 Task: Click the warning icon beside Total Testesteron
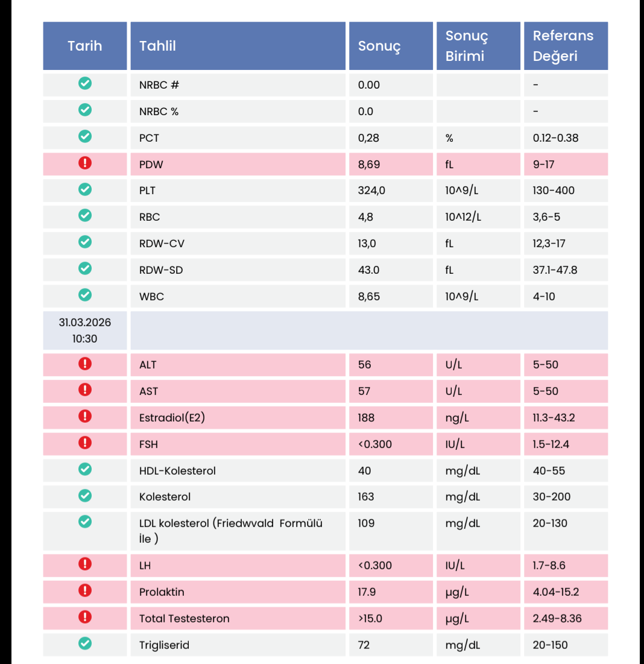85,618
